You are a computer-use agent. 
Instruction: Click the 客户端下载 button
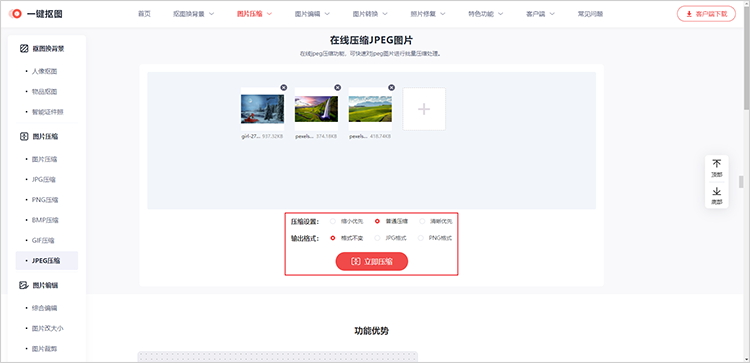706,14
